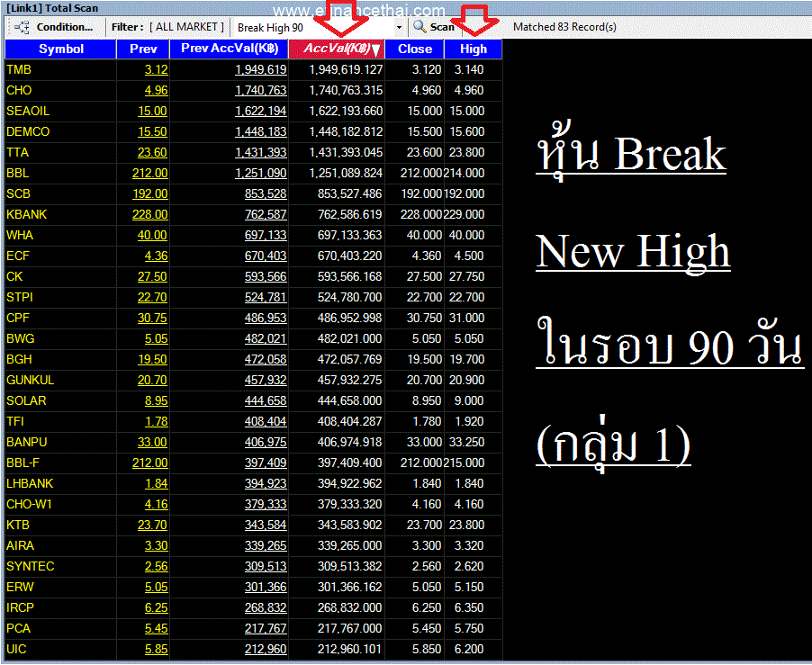Screen dimensions: 812x665
Task: Click AccVal value 697,133.363
Action: point(349,235)
